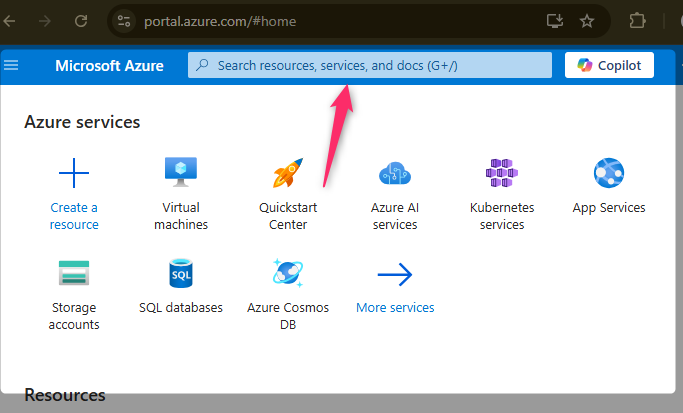Click the Kubernetes services label
Image resolution: width=683 pixels, height=413 pixels.
(x=502, y=216)
